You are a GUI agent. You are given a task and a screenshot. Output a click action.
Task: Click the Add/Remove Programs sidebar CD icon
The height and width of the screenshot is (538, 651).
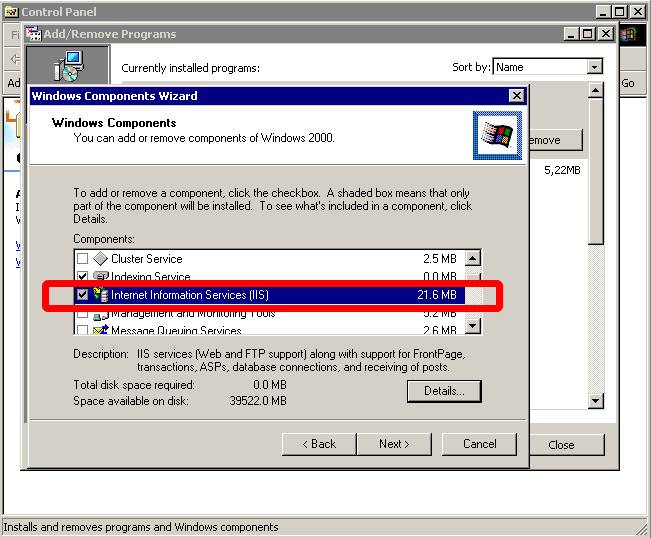[x=68, y=67]
